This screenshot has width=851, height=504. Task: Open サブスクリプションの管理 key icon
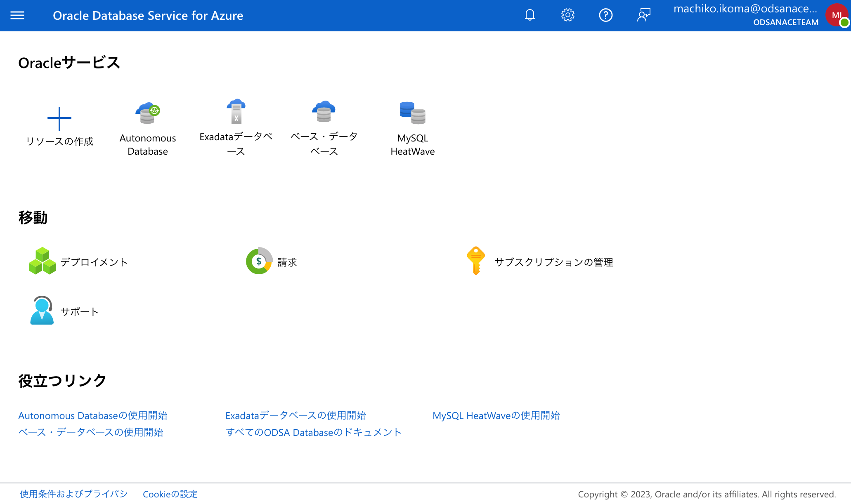475,261
